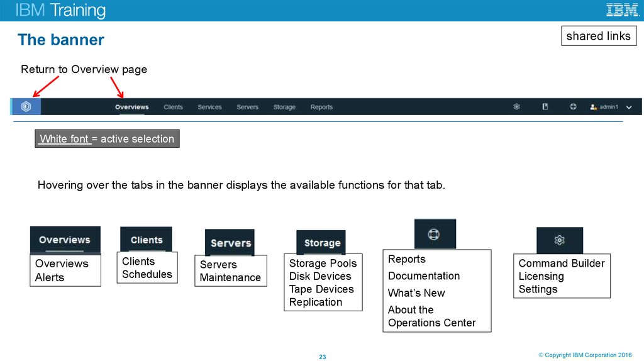Viewport: 644px width, 361px height.
Task: Click the enlarged Servers tab image
Action: [x=230, y=243]
